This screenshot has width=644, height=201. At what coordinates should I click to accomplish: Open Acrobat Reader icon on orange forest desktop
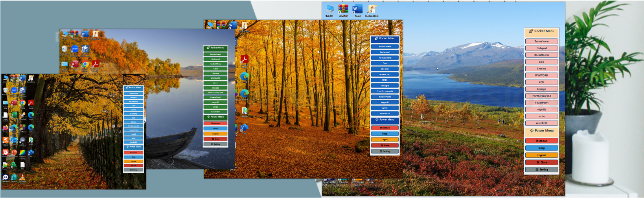coord(244,59)
